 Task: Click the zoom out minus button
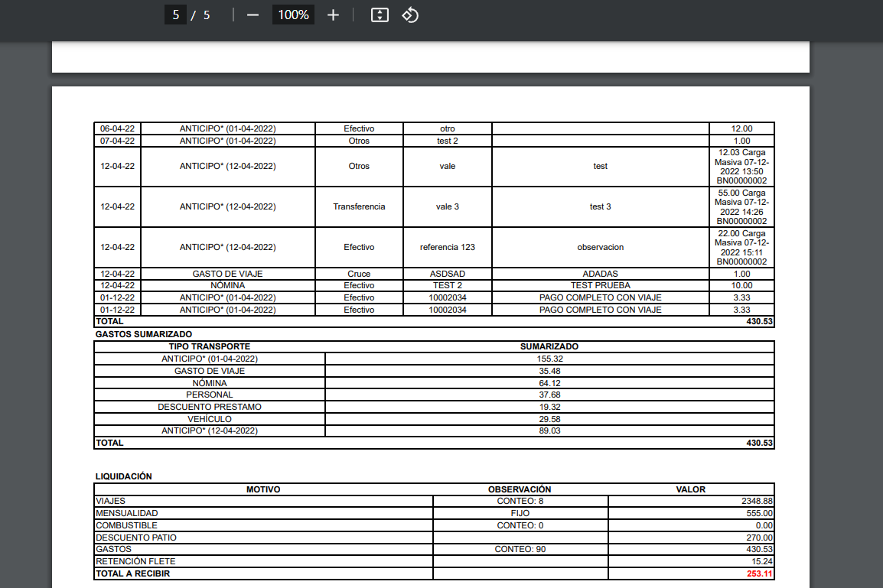click(x=253, y=15)
